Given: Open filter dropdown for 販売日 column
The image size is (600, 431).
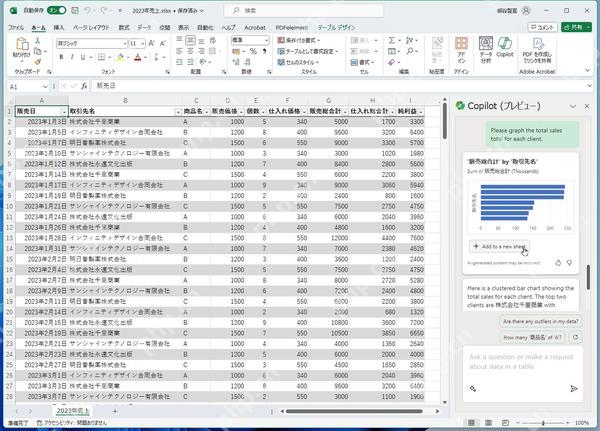Looking at the screenshot, I should [x=64, y=112].
